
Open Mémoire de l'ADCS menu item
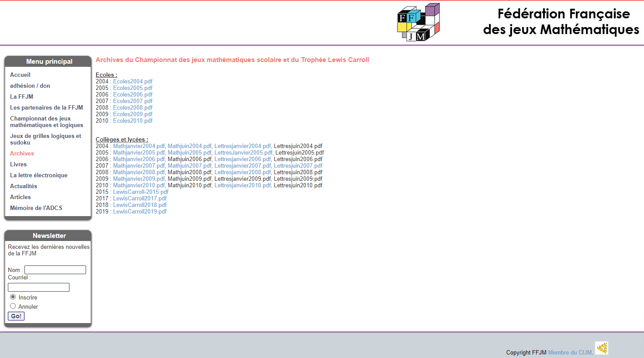36,208
